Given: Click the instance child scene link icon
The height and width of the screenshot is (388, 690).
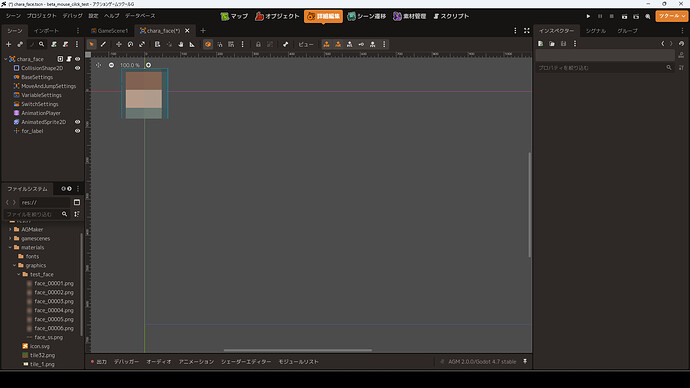Looking at the screenshot, I should pos(20,44).
